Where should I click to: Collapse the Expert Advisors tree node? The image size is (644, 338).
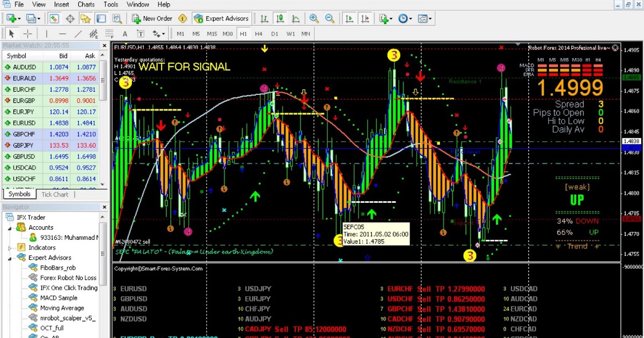10,258
